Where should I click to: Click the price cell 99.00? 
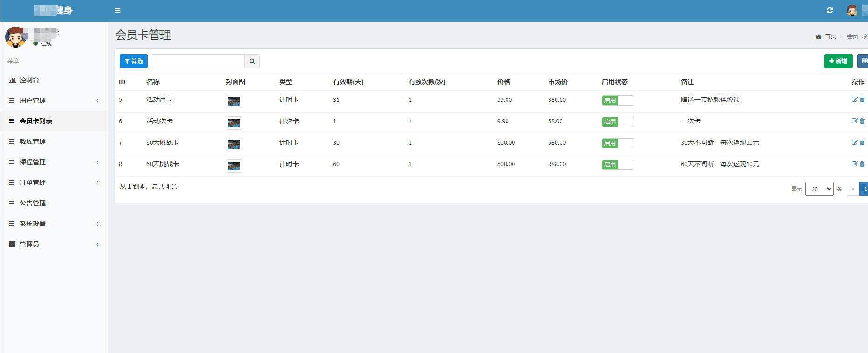point(504,100)
